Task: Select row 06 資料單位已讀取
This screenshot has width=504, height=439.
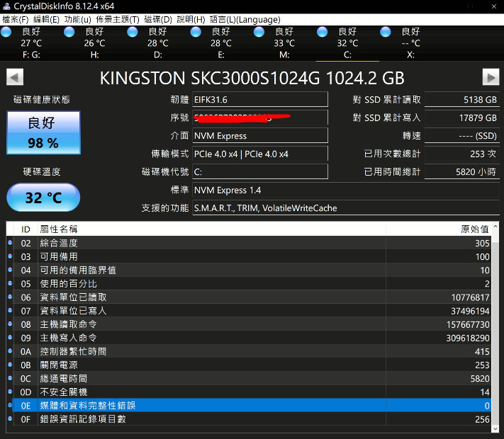Action: click(248, 297)
